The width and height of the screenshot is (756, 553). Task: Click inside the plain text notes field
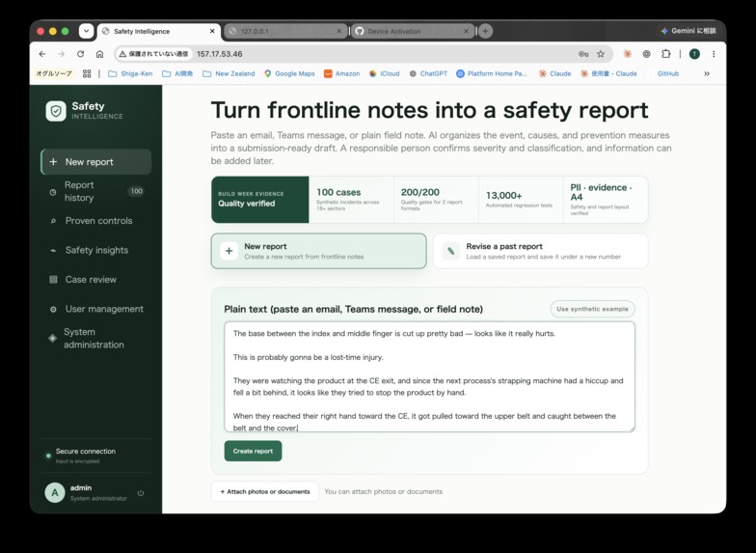coord(430,376)
